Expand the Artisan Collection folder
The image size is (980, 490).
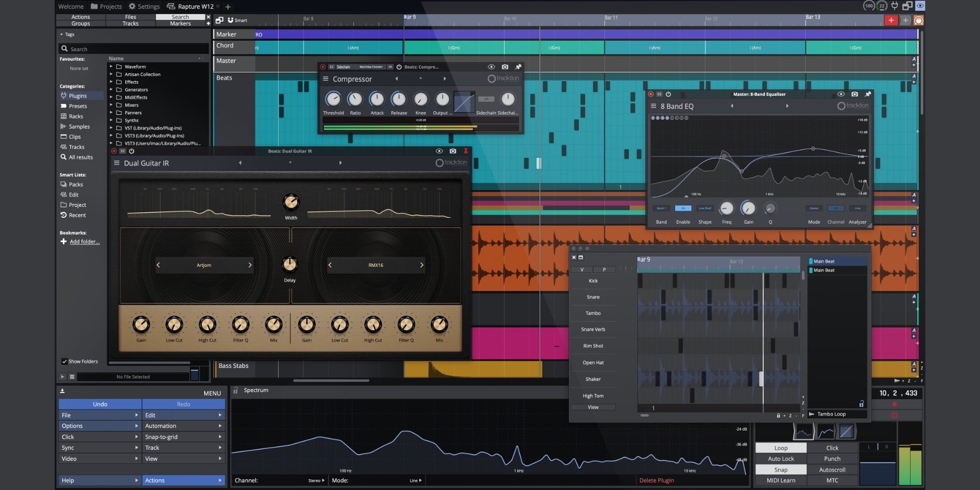click(112, 74)
